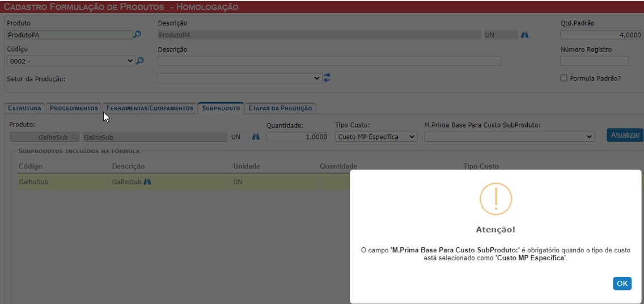644x304 pixels.
Task: Click the Produto input field with ProdutoPA
Action: (x=70, y=35)
